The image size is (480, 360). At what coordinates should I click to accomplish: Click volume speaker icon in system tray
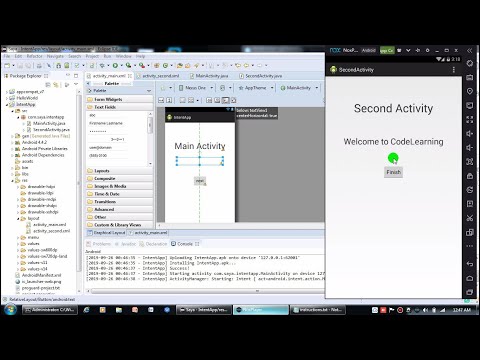point(426,310)
